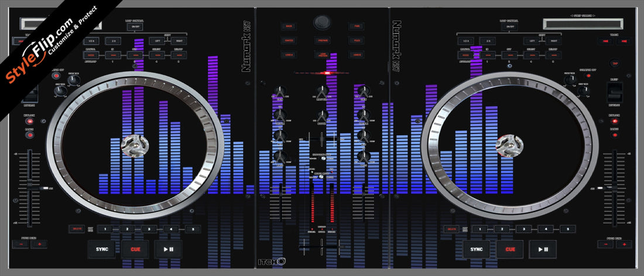Click the center navigation scroll knob
Image resolution: width=644 pixels, height=276 pixels.
point(322,22)
